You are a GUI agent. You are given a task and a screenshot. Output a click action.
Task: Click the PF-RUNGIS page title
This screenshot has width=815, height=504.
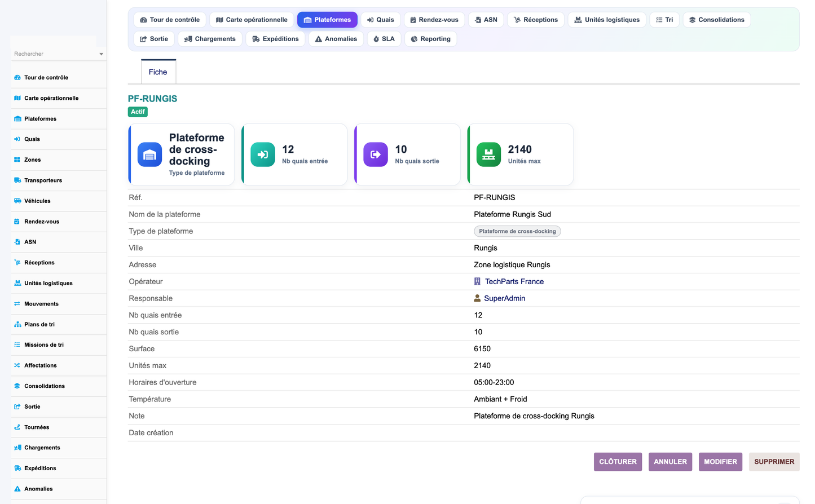tap(152, 99)
